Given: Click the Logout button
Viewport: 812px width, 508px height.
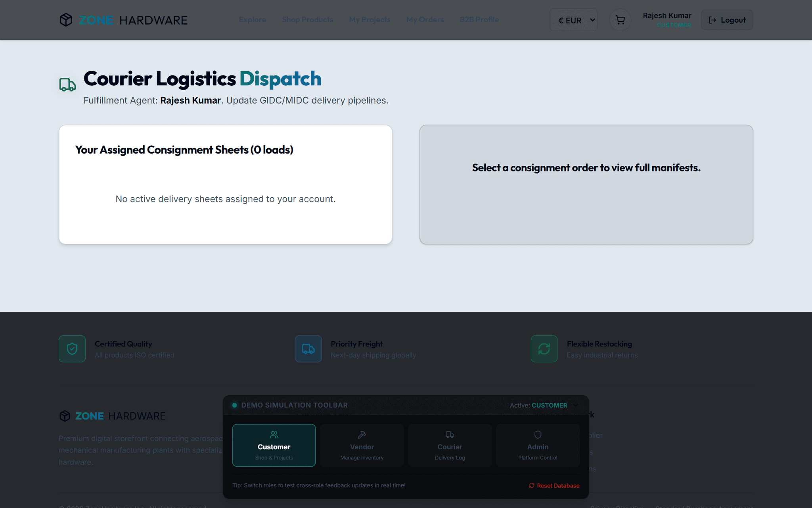Looking at the screenshot, I should tap(727, 20).
